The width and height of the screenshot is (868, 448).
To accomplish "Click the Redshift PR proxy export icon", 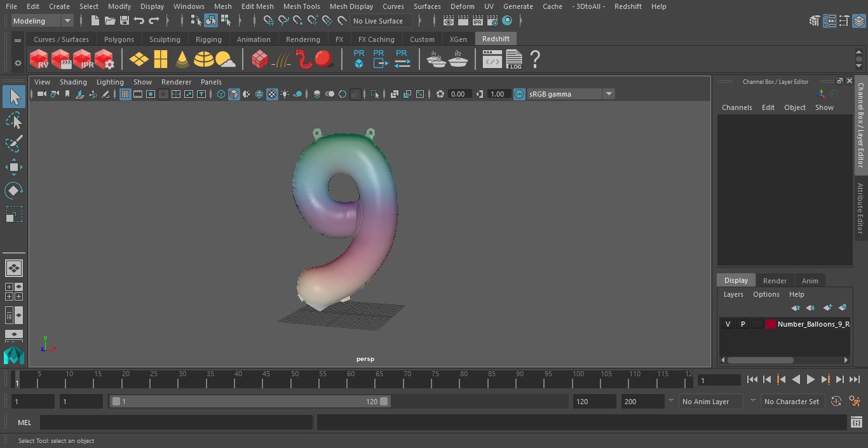I will [380, 60].
